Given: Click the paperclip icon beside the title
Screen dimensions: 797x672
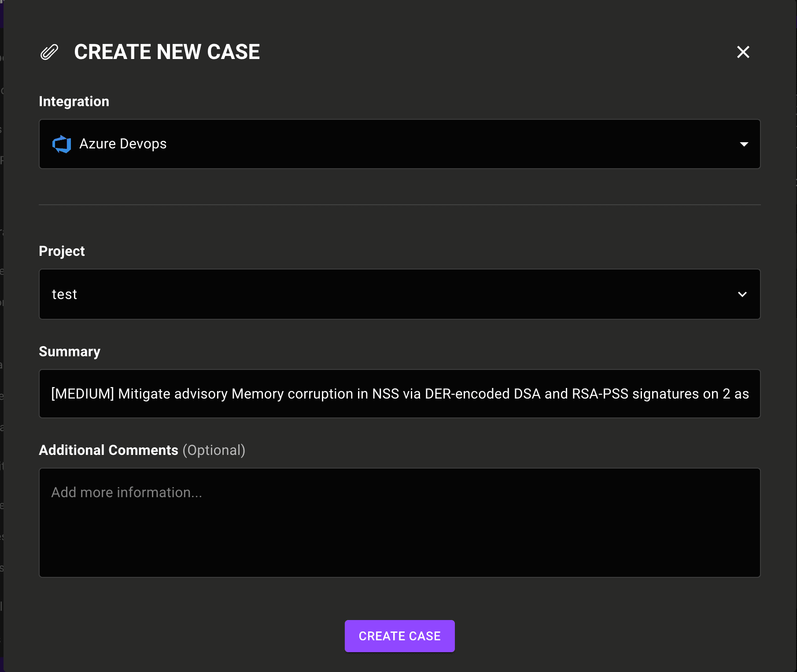Looking at the screenshot, I should coord(49,52).
